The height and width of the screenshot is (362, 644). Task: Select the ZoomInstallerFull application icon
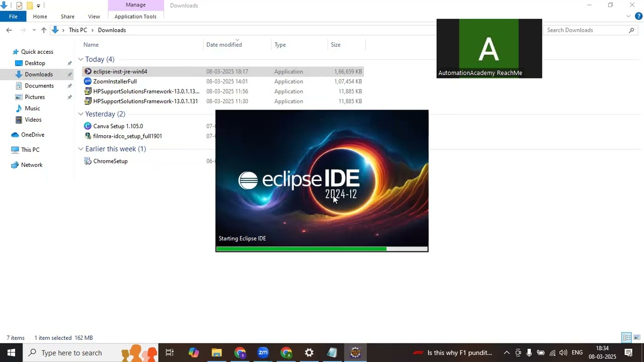pos(88,81)
